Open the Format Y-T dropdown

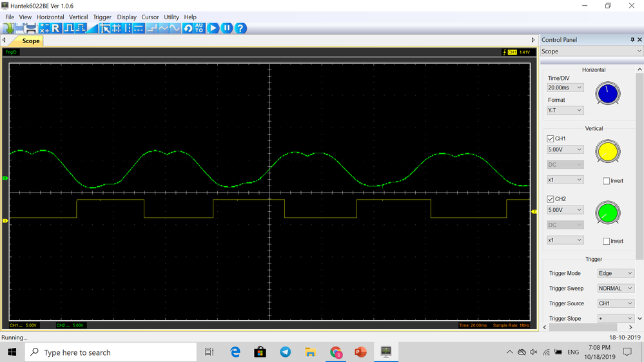coord(565,110)
